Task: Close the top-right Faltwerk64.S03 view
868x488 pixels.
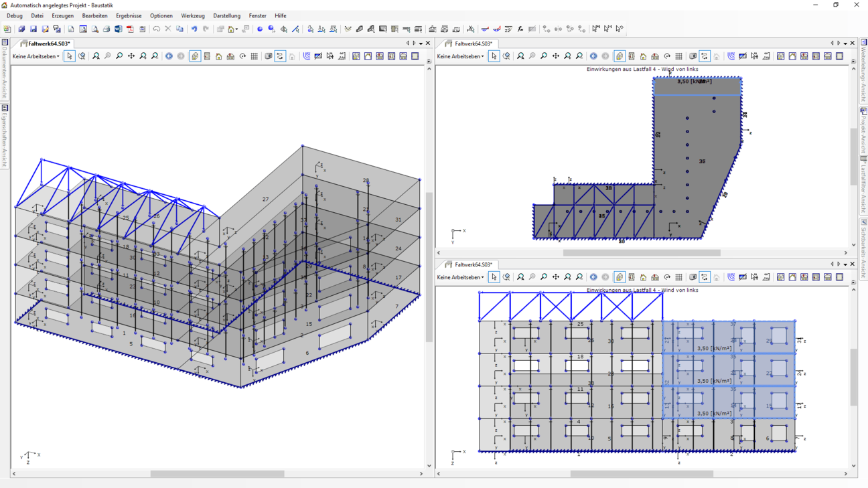Action: (x=853, y=44)
